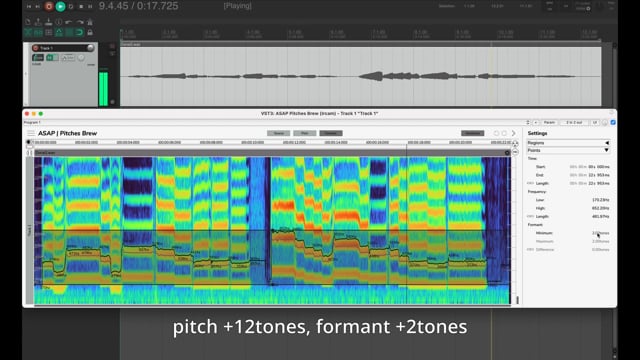This screenshot has width=640, height=360.
Task: Click the UI button in plugin window header
Action: click(595, 122)
